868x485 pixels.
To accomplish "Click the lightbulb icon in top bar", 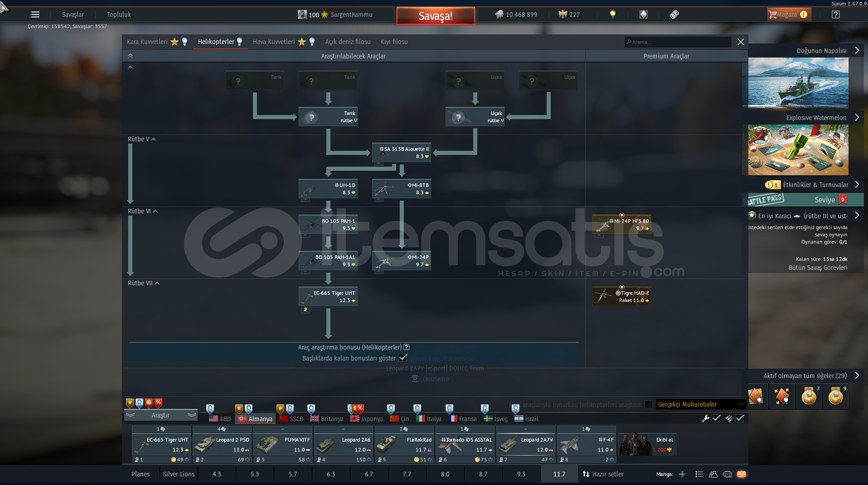I will coord(612,14).
